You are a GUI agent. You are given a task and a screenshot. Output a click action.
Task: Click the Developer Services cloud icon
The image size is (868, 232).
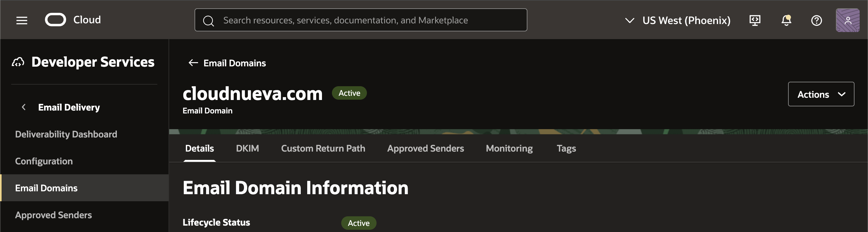point(18,62)
